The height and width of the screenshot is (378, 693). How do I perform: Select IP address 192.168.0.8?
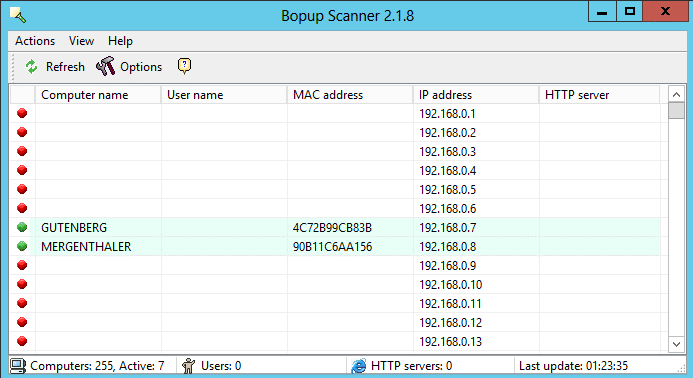[x=447, y=247]
